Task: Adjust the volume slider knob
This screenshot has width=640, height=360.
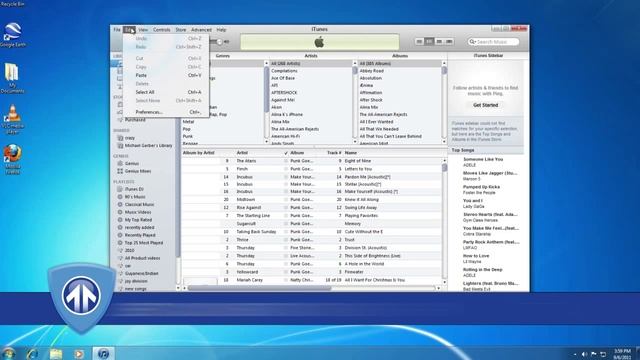Action: pos(220,42)
